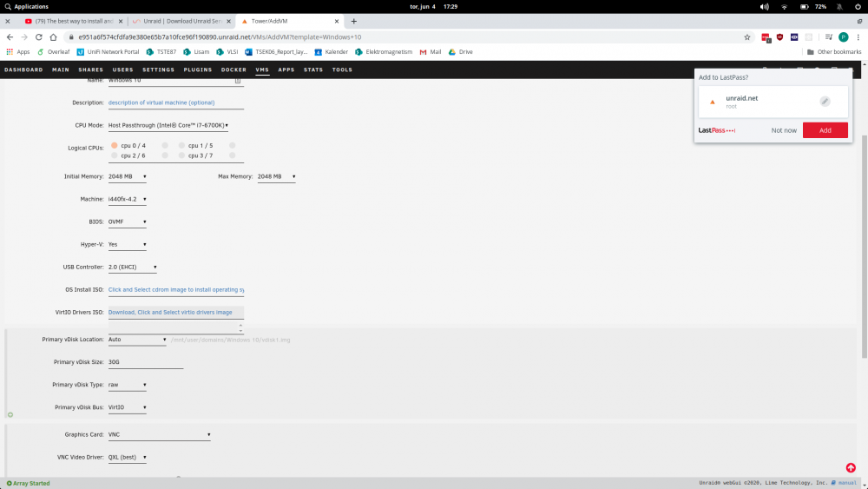
Task: Click the red back-to-top arrow icon
Action: click(x=851, y=468)
